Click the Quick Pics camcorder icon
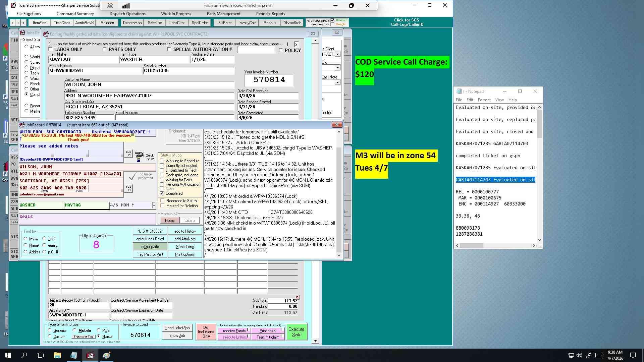The width and height of the screenshot is (644, 362). tap(139, 157)
